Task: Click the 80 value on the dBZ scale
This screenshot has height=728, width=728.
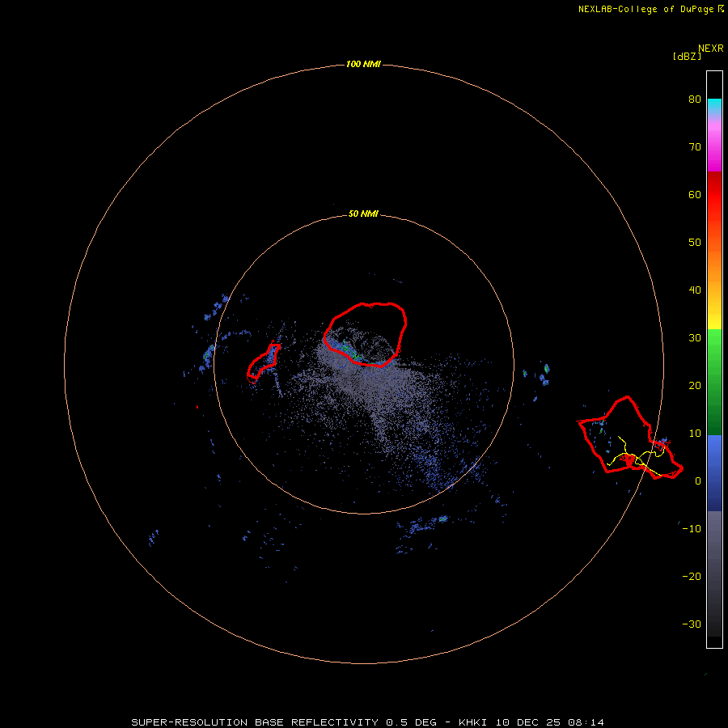Action: pyautogui.click(x=695, y=99)
